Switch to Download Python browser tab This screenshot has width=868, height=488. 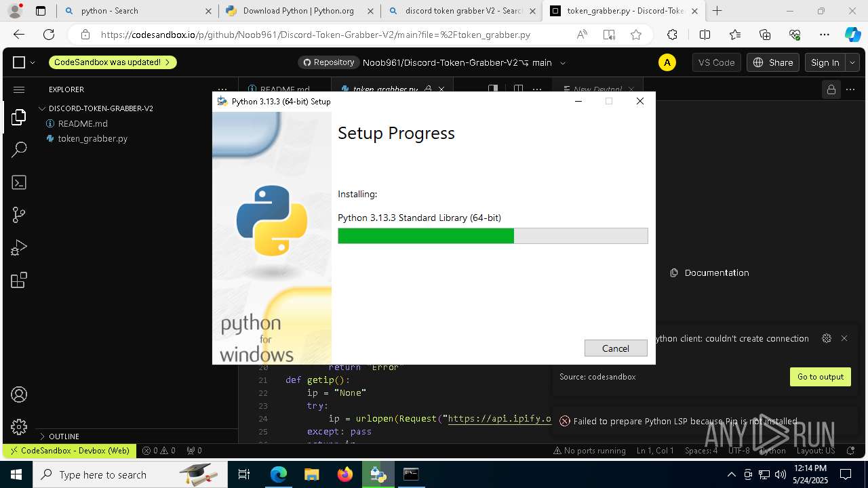[299, 11]
